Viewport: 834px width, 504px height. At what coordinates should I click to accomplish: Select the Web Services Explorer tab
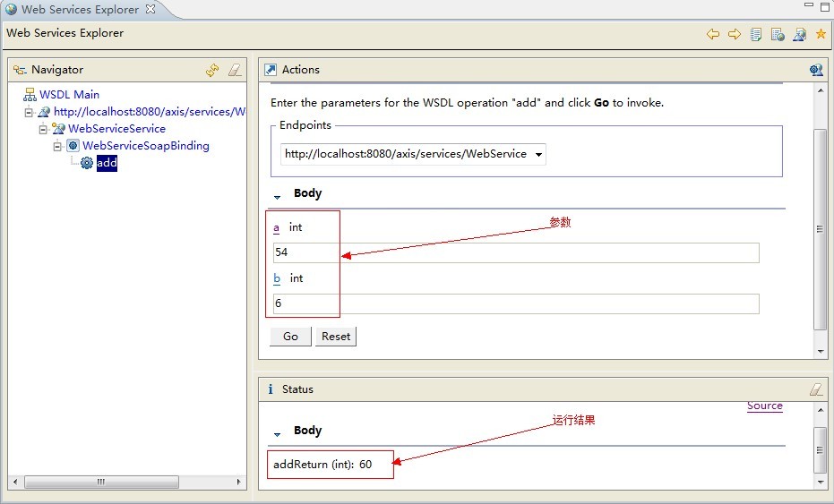pos(80,10)
